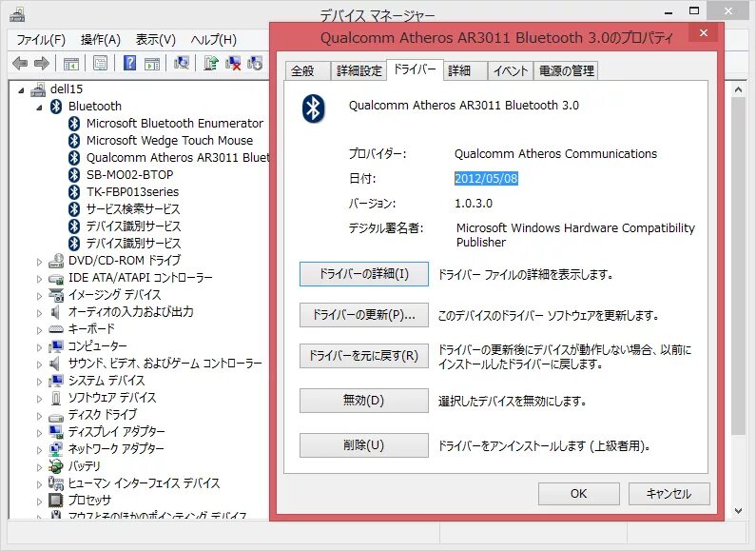Open the 操作(A) menu
This screenshot has height=551, width=756.
pos(100,40)
